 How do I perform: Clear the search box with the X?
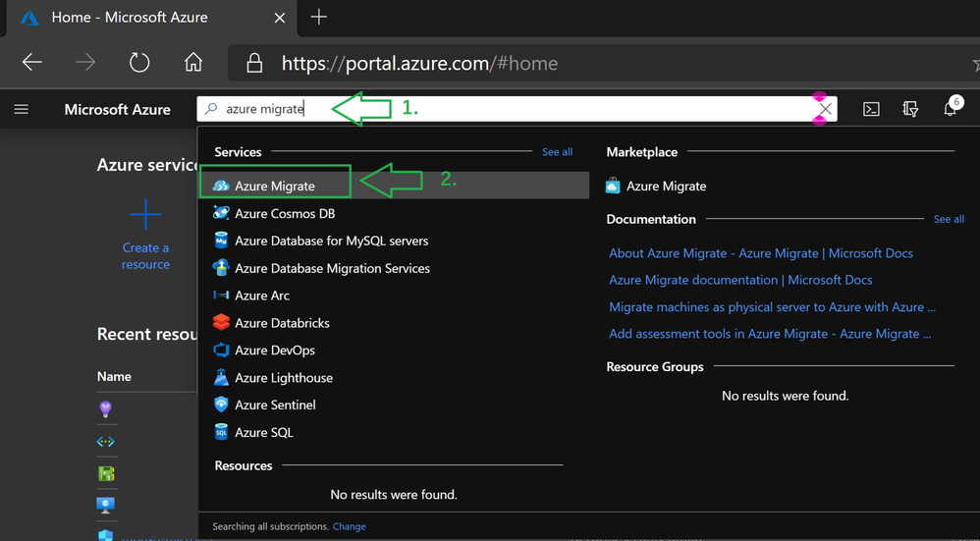tap(825, 109)
